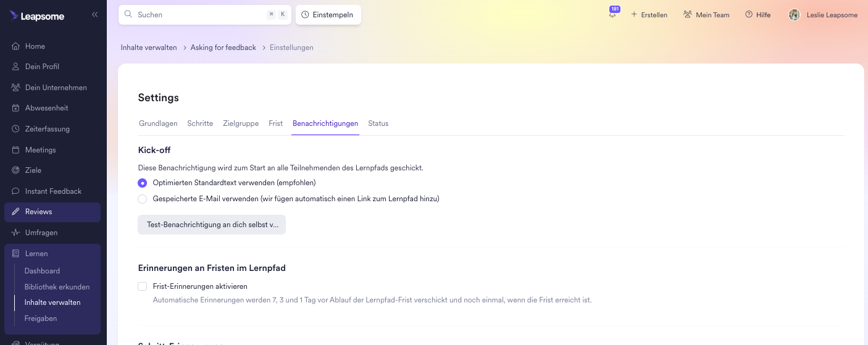
Task: Click the Instant Feedback speech bubble icon
Action: point(16,191)
